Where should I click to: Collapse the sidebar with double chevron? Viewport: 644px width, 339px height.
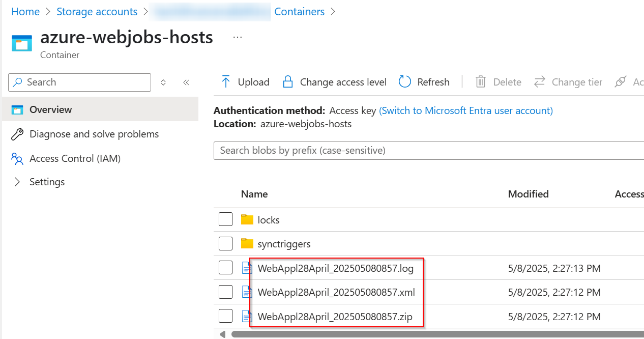pos(186,82)
